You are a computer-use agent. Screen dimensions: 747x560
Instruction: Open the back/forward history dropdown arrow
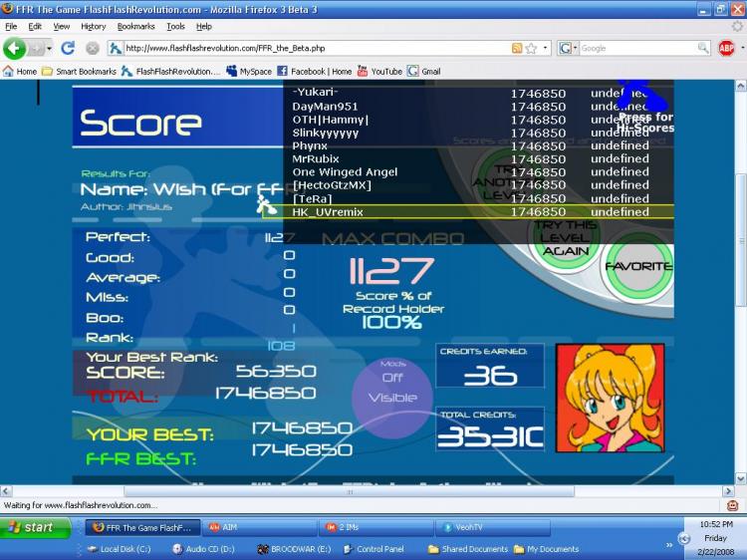point(46,48)
